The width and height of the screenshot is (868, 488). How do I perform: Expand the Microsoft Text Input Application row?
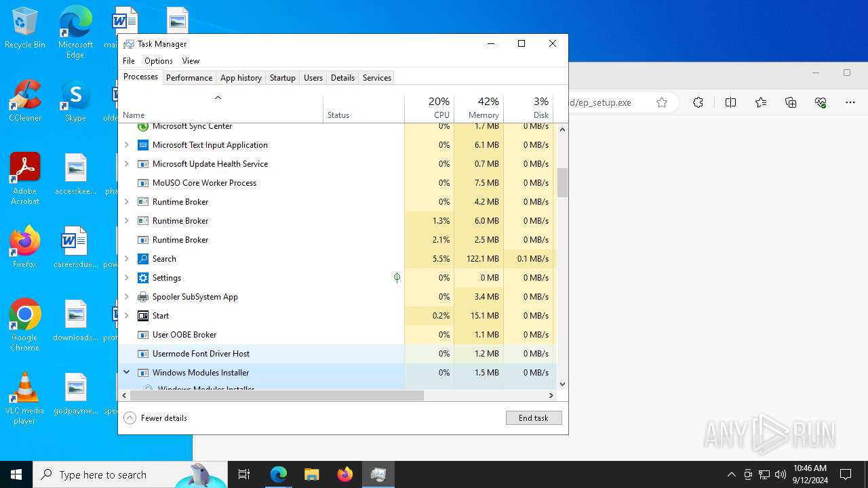pyautogui.click(x=126, y=145)
